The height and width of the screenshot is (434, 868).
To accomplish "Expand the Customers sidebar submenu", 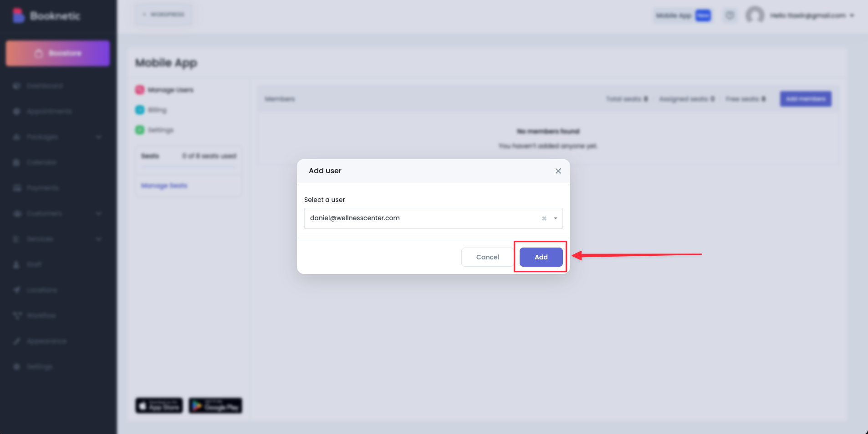I will 98,213.
